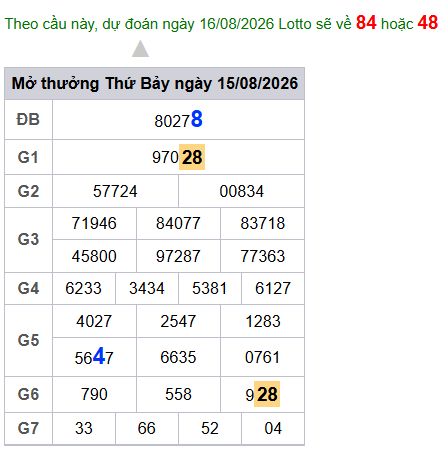Select G5 number 6635
This screenshot has height=452, width=445.
[x=178, y=357]
